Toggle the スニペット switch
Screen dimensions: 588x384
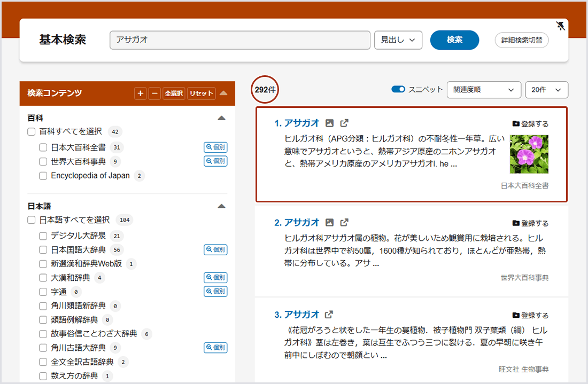tap(398, 89)
